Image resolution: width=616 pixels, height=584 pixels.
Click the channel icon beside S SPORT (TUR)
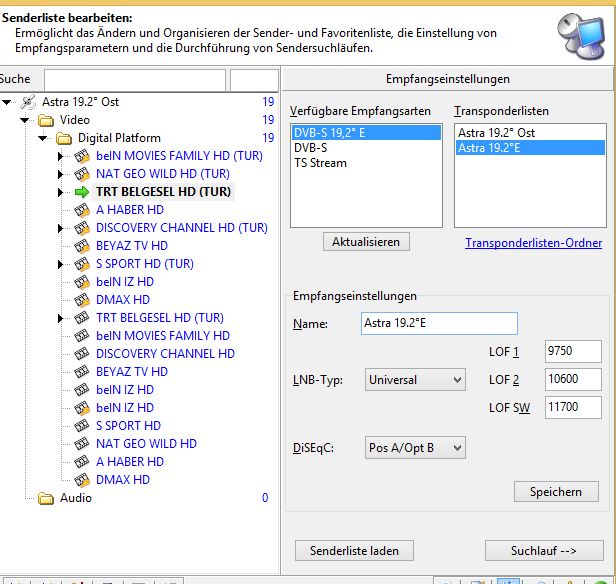point(81,264)
